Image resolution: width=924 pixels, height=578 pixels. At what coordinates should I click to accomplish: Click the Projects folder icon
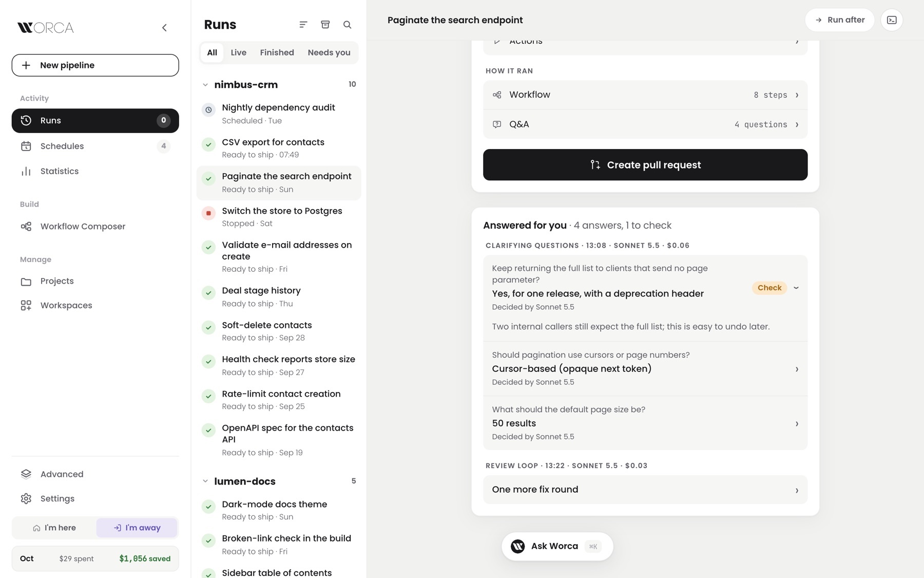point(26,282)
